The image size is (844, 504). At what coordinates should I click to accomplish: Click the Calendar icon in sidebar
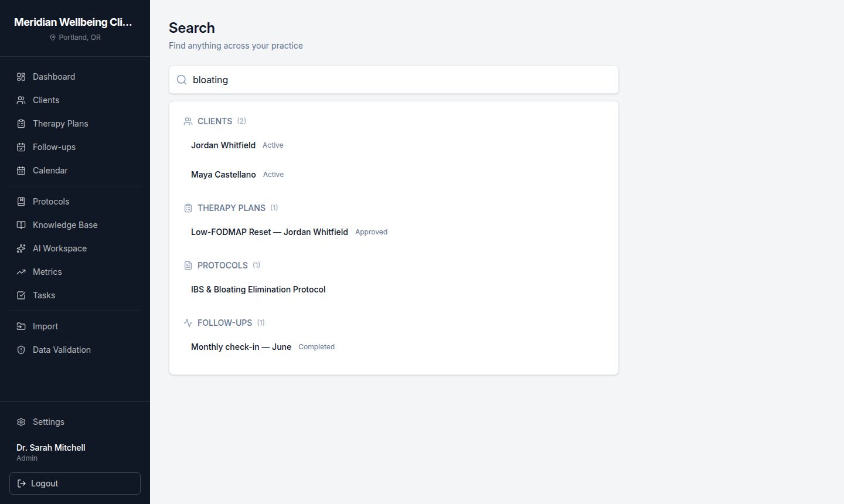[21, 171]
